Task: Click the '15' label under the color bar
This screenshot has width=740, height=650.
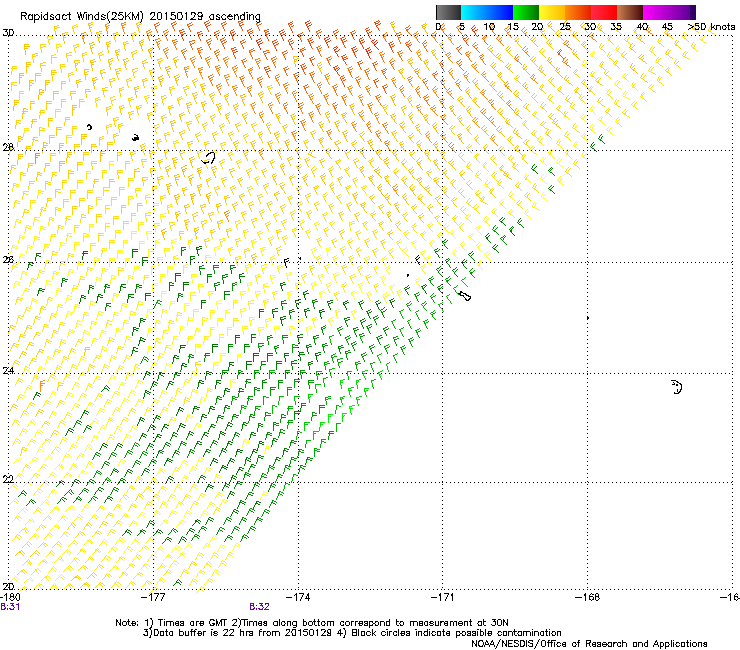Action: pyautogui.click(x=513, y=27)
